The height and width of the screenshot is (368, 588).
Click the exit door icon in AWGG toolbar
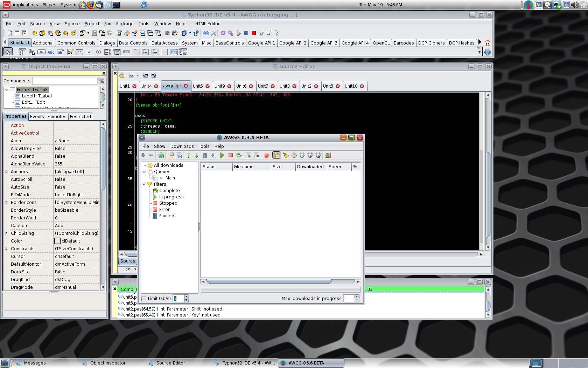pyautogui.click(x=328, y=155)
